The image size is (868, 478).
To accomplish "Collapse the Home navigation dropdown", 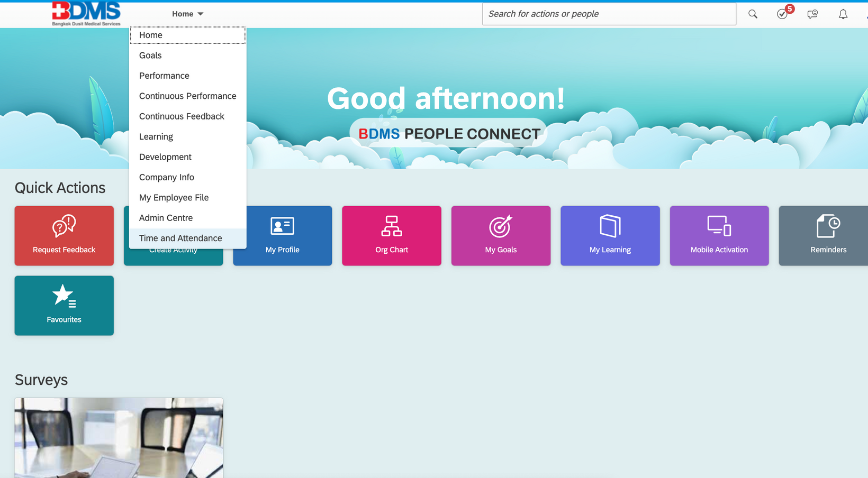I will tap(187, 14).
